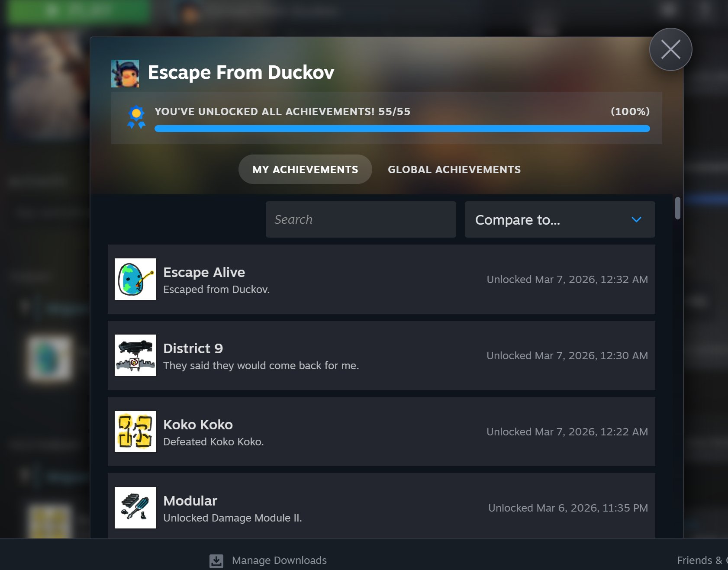Select the Escape Alive achievement title
Viewport: 728px width, 570px height.
(204, 272)
